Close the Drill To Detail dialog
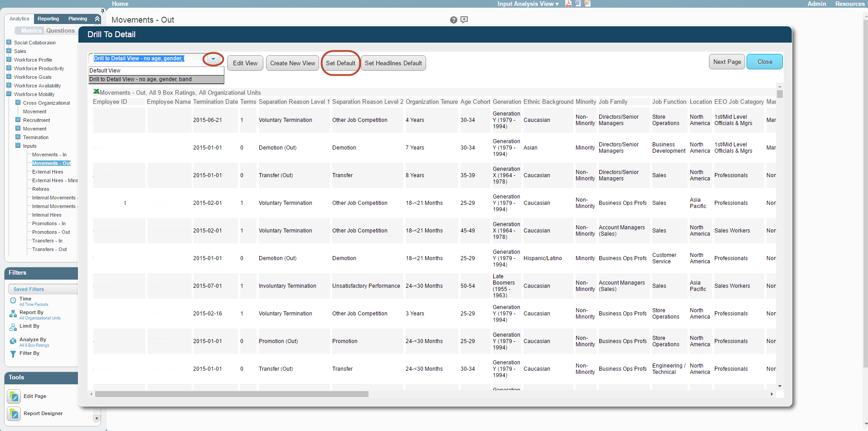The image size is (868, 431). click(x=765, y=62)
